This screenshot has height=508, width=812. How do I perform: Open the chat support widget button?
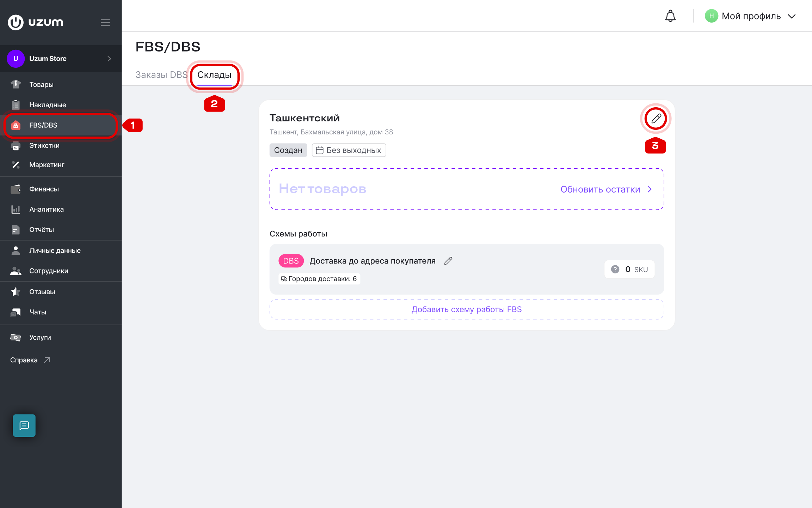pos(24,425)
